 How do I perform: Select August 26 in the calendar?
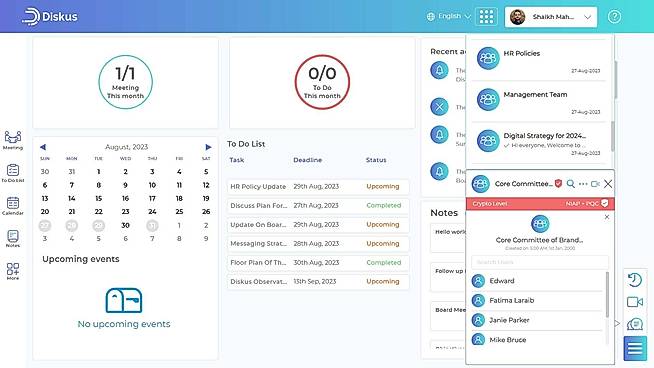(206, 212)
